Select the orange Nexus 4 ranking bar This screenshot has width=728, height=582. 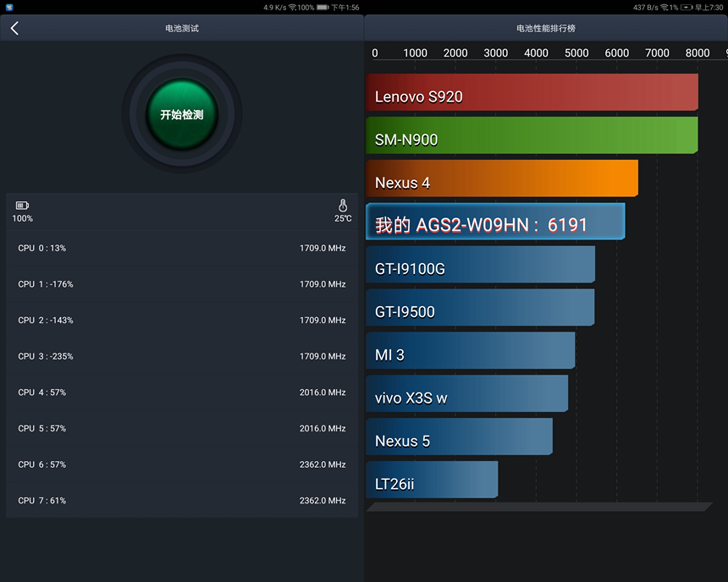pos(502,178)
